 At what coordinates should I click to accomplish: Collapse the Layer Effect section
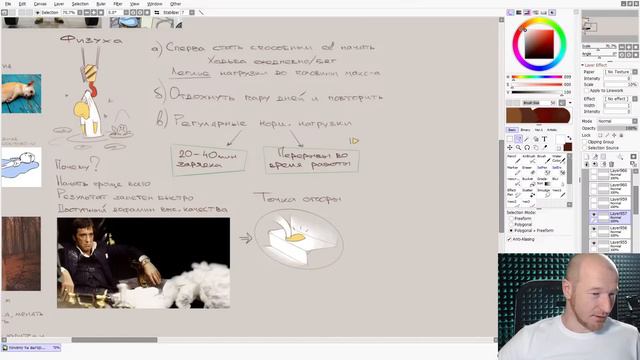582,65
